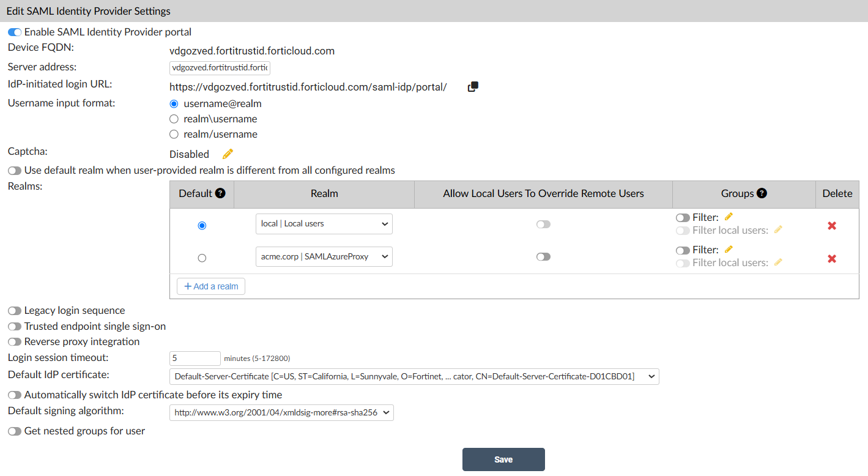Delete the local realm row
868x476 pixels.
click(x=832, y=225)
